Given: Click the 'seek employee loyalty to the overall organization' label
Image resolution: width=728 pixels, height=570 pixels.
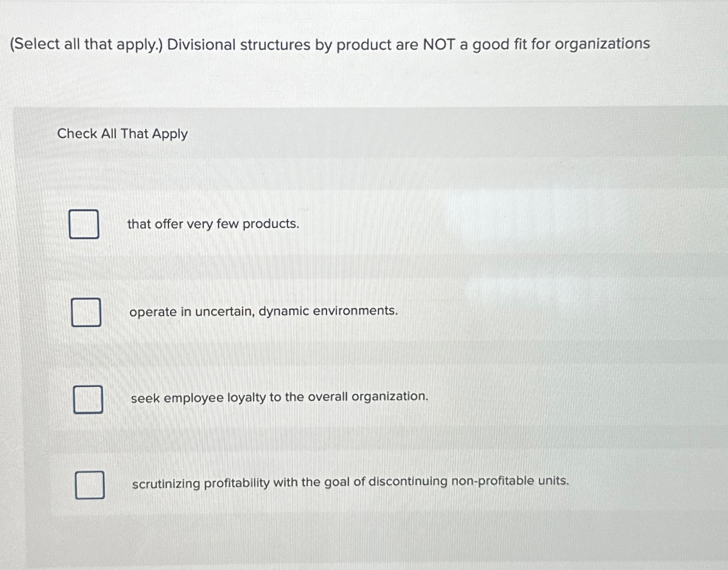Looking at the screenshot, I should point(280,397).
